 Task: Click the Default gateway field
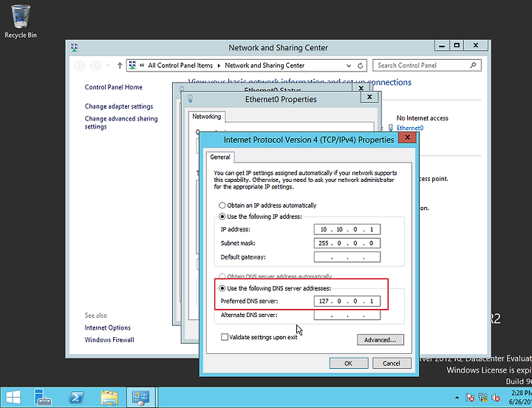(x=347, y=257)
